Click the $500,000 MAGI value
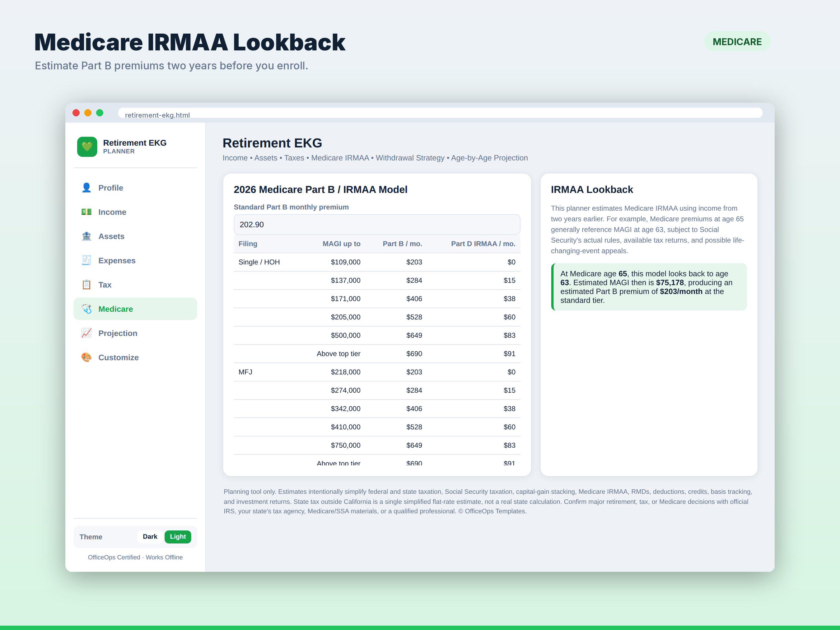This screenshot has height=630, width=840. (346, 335)
